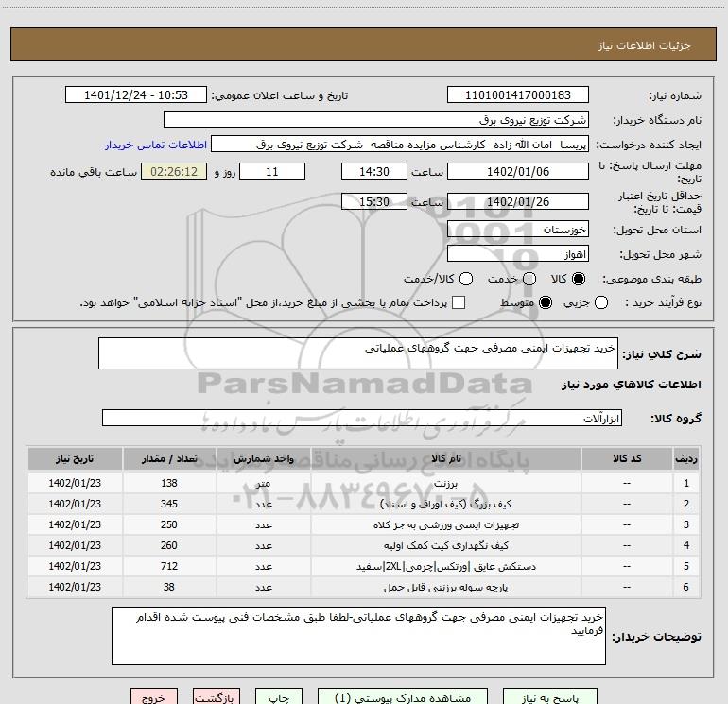Click the ردیف column header
The height and width of the screenshot is (704, 728).
point(686,459)
